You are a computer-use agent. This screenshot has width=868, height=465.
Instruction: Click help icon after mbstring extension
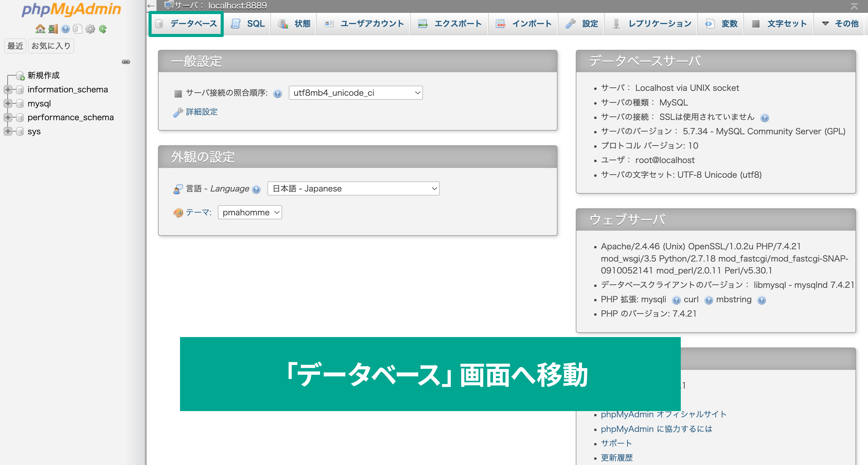click(x=761, y=300)
